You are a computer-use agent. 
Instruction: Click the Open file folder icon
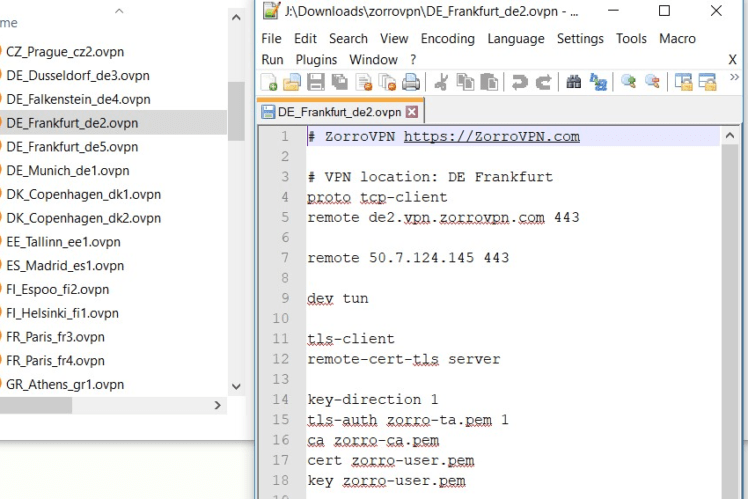(x=292, y=83)
